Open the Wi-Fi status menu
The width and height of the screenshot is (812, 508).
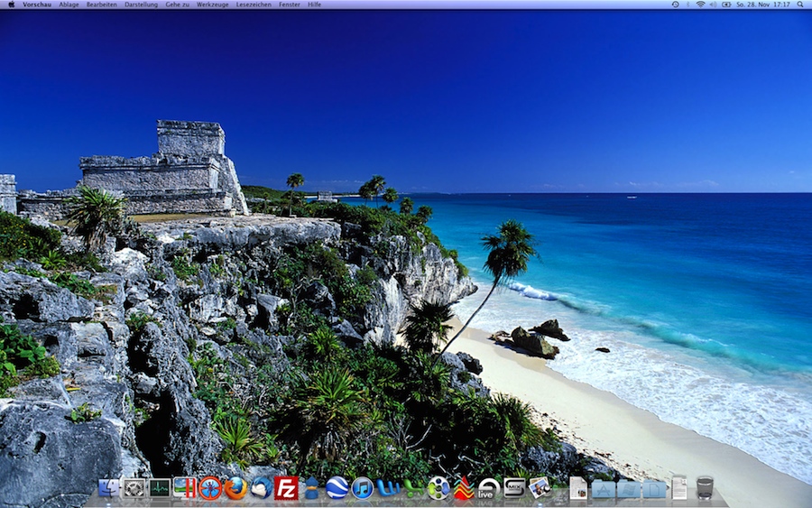[x=700, y=5]
